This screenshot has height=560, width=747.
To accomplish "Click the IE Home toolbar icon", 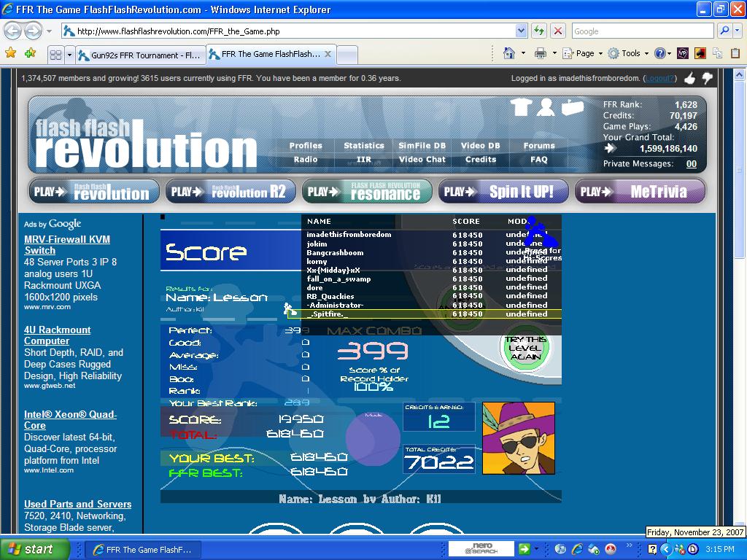I will (x=508, y=53).
